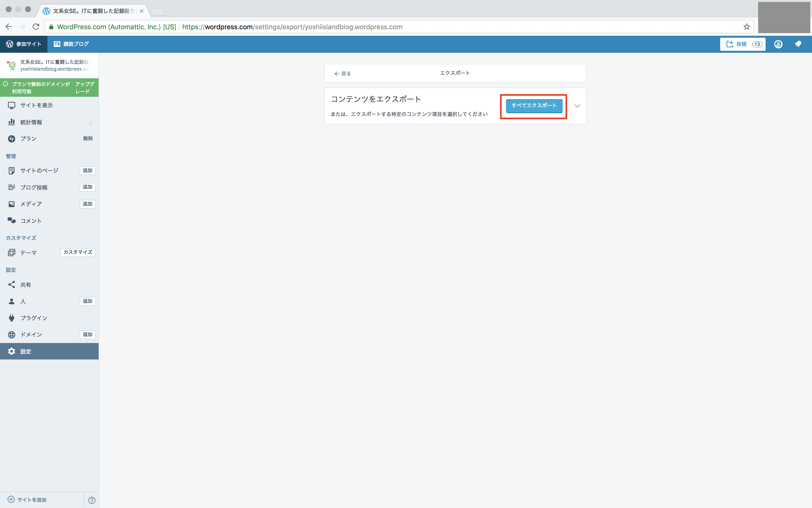
Task: Open the user profile avatar icon
Action: tap(778, 44)
